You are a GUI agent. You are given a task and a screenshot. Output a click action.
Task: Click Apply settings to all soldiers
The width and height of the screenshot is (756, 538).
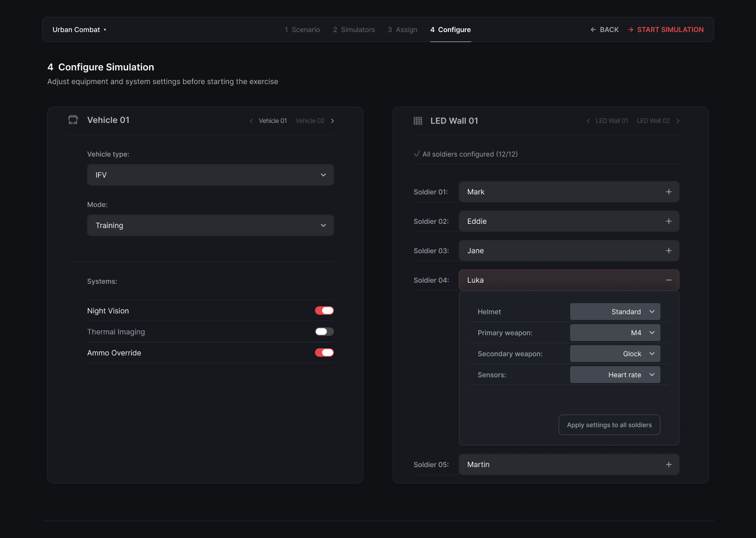coord(609,425)
